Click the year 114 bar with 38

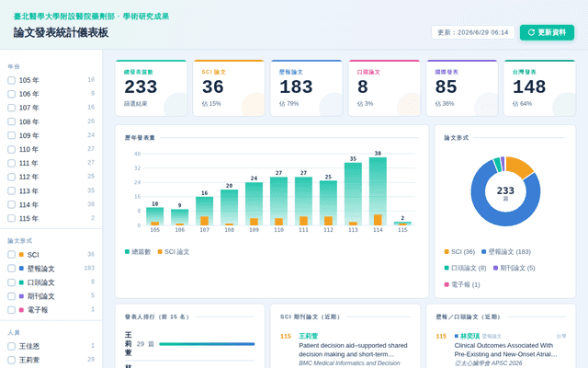tap(378, 191)
